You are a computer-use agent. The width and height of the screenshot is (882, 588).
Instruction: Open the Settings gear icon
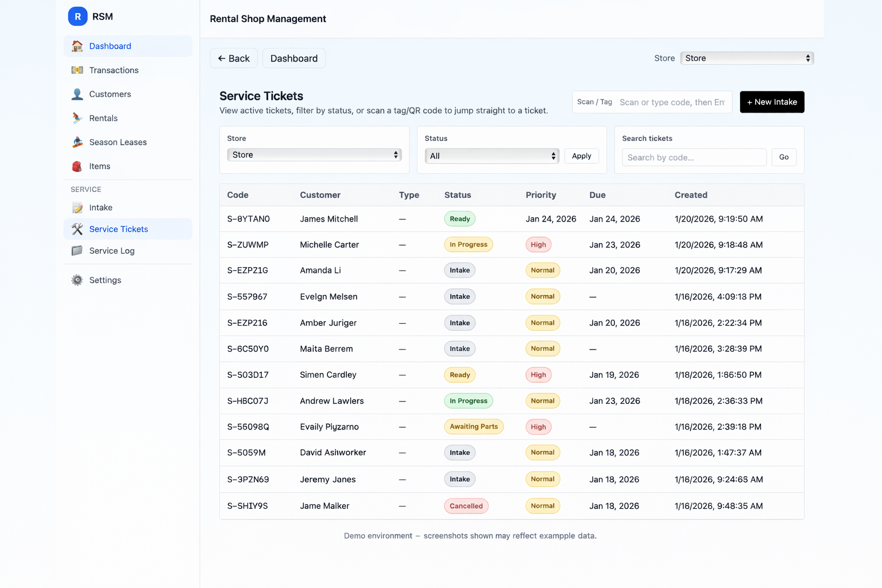pyautogui.click(x=77, y=280)
